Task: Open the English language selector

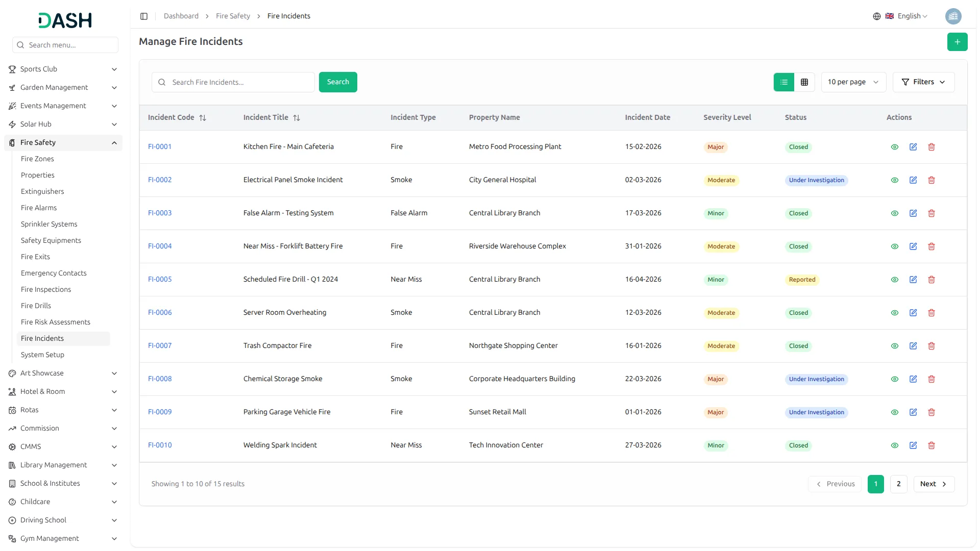Action: pyautogui.click(x=907, y=16)
